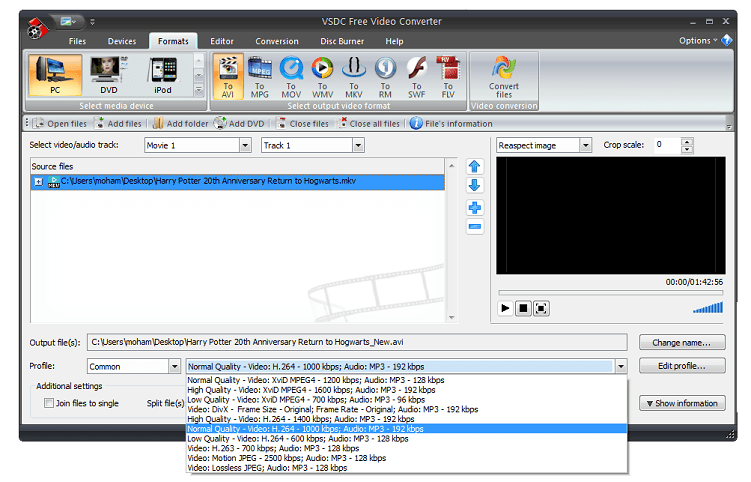Choose To SWF output format
This screenshot has width=751, height=482.
[417, 77]
